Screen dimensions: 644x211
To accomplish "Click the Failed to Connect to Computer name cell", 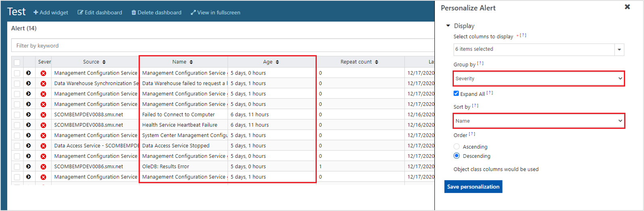I will pos(184,115).
